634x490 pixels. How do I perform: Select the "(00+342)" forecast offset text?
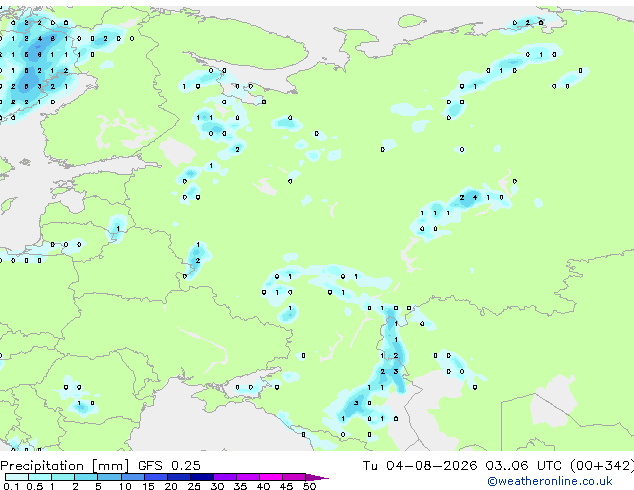(602, 465)
